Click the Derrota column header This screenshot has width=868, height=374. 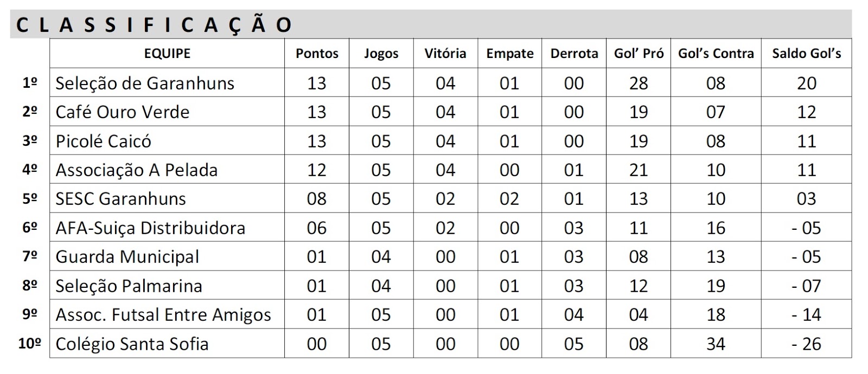(574, 53)
